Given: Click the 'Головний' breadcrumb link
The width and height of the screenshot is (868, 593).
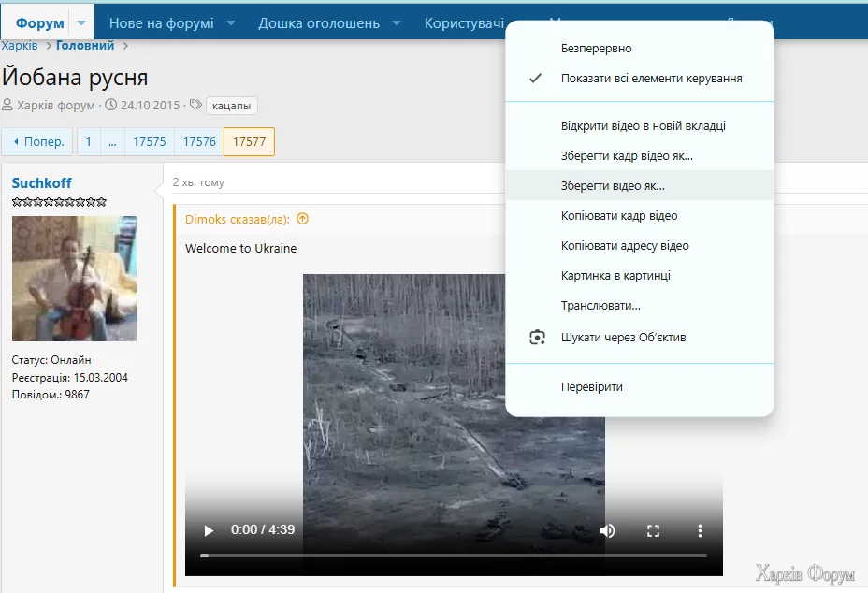Looking at the screenshot, I should pyautogui.click(x=85, y=45).
